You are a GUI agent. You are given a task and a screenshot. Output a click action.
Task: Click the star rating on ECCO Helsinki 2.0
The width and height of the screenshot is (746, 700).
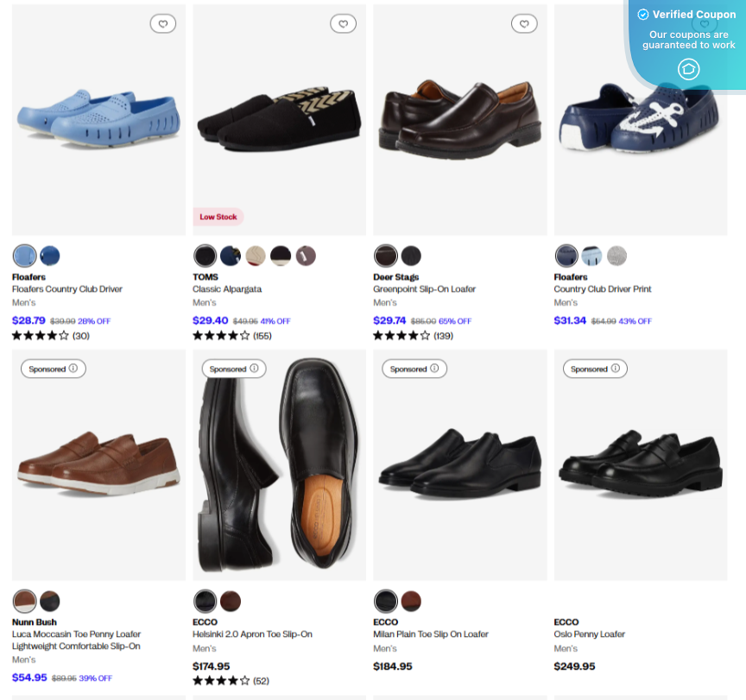pyautogui.click(x=221, y=680)
